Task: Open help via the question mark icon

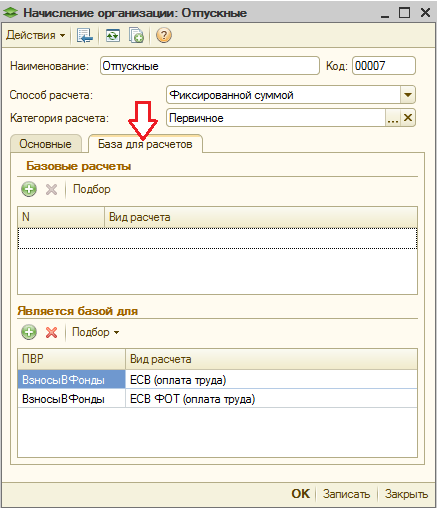Action: pos(163,35)
